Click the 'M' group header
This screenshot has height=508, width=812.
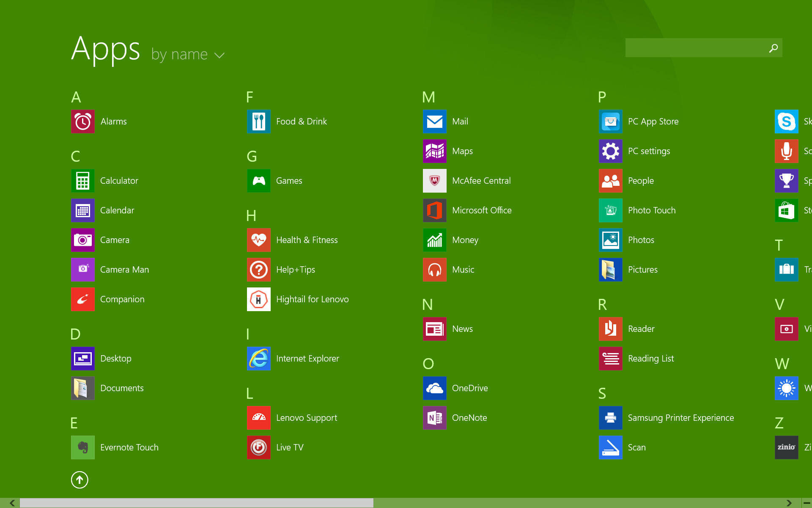coord(428,97)
